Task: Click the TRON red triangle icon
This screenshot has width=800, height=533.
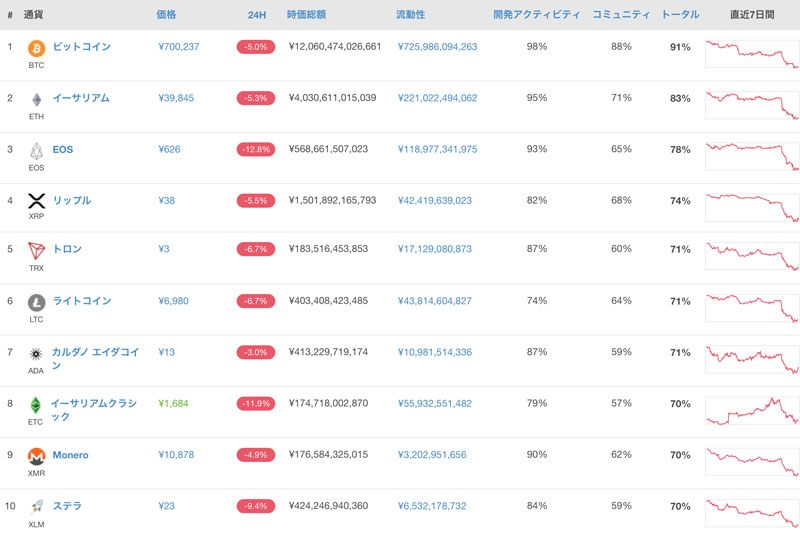Action: point(36,251)
